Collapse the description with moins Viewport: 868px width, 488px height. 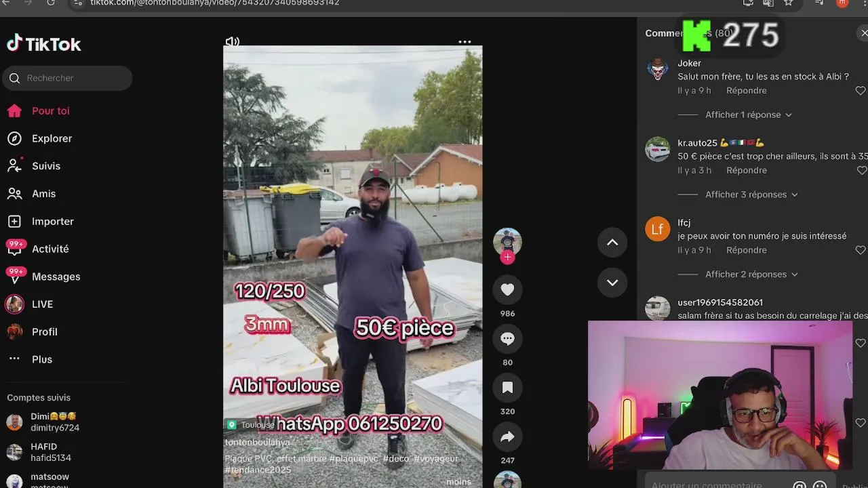pos(458,482)
